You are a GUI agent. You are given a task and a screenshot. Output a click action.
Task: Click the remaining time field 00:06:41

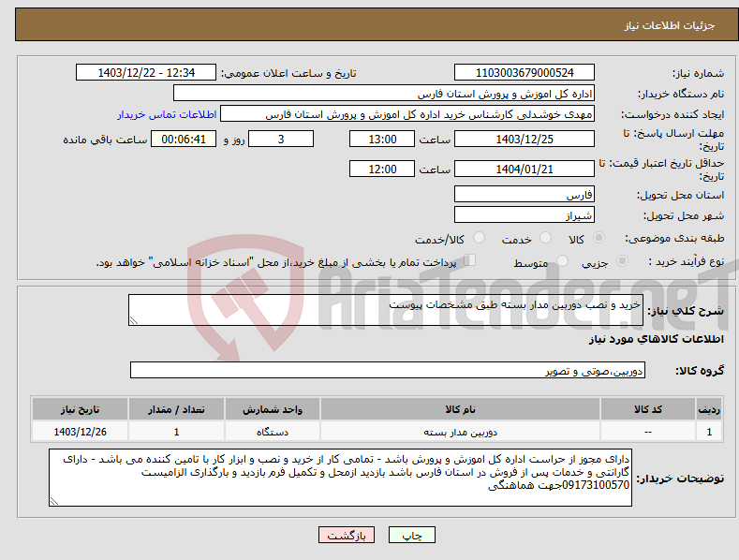[x=184, y=139]
